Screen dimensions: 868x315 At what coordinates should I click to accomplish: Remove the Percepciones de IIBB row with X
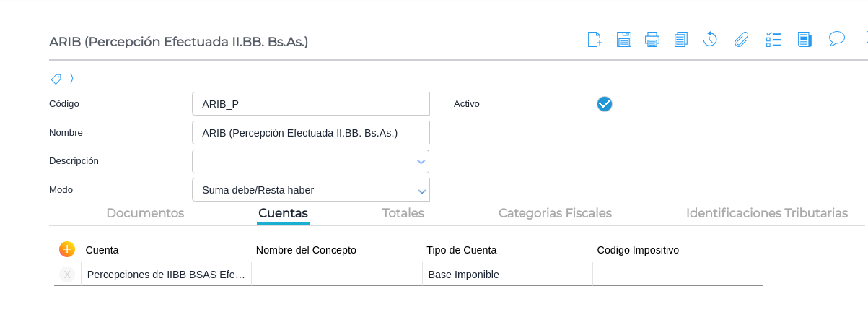(x=67, y=275)
